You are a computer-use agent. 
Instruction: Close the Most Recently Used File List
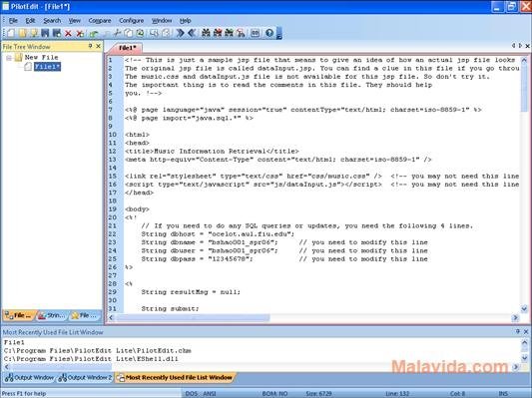(526, 331)
